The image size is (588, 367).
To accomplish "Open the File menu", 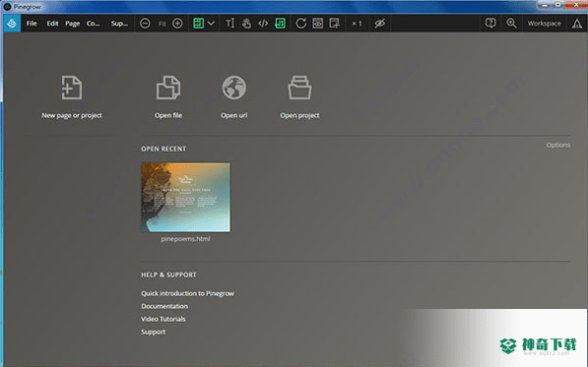I will (x=32, y=24).
